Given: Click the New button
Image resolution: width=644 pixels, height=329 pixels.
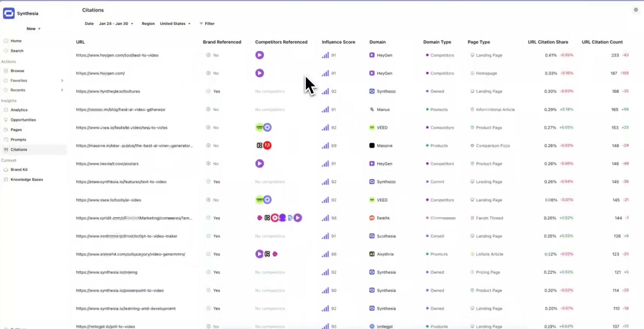Looking at the screenshot, I should coord(33,29).
